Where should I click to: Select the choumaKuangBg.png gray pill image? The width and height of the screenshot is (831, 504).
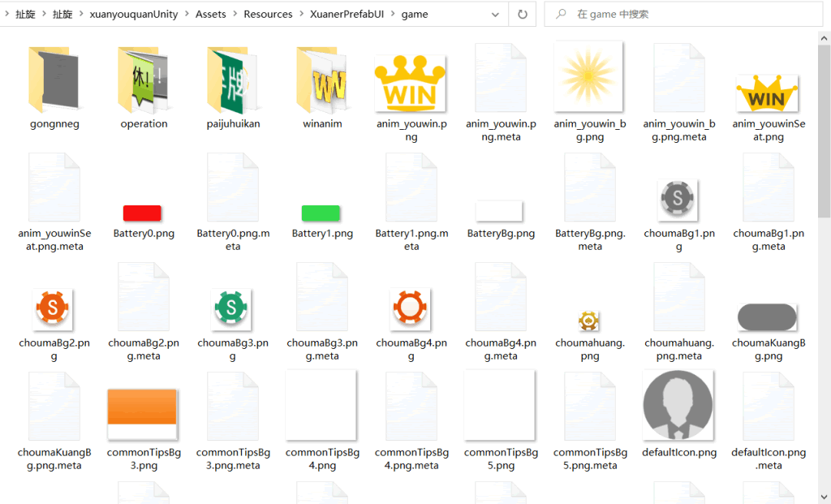(767, 317)
